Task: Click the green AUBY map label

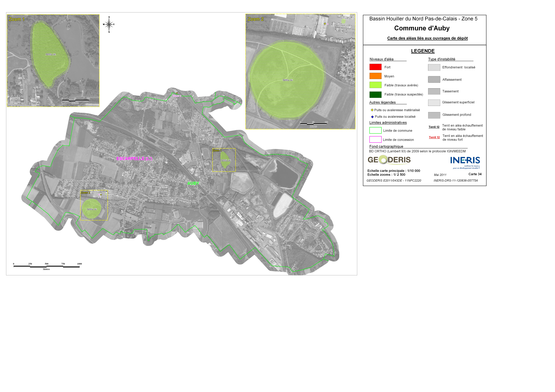Action: (x=193, y=183)
